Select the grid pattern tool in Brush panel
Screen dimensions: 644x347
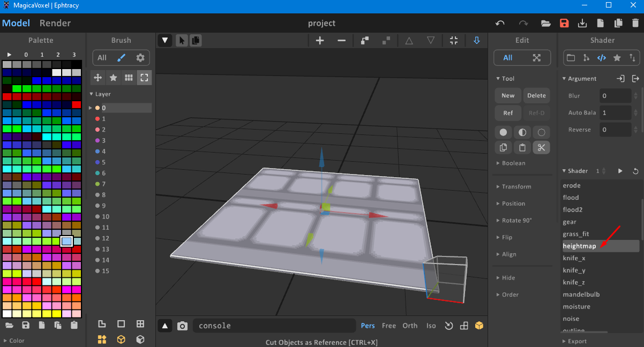129,78
